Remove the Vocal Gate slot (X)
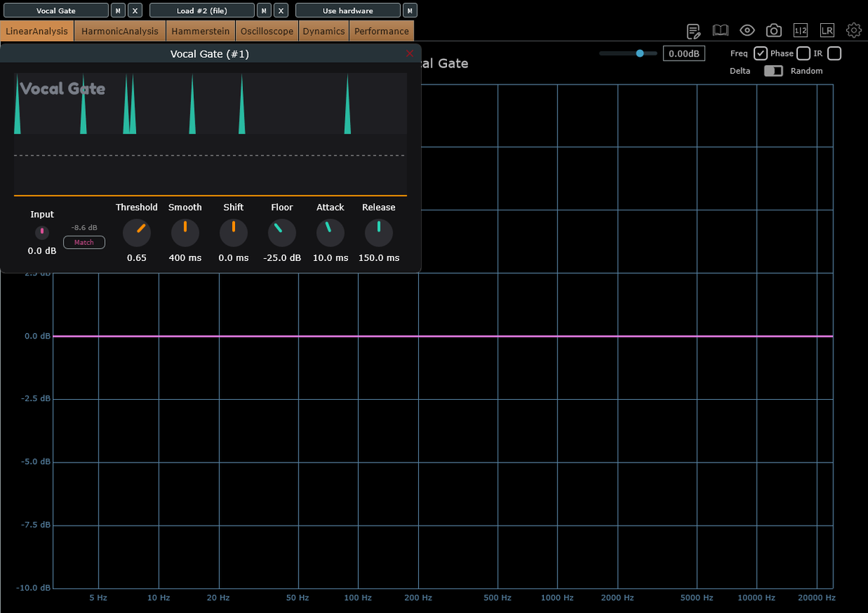The image size is (868, 613). (x=135, y=10)
